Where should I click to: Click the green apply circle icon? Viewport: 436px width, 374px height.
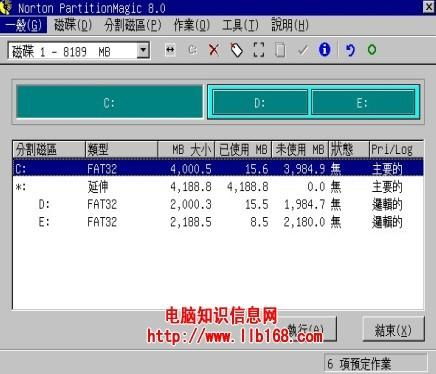pos(372,50)
